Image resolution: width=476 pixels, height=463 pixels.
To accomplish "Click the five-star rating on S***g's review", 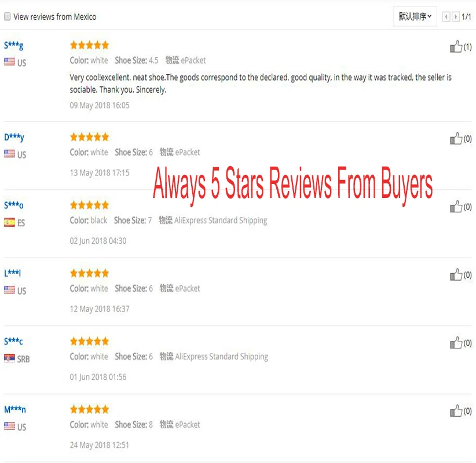I will point(89,45).
